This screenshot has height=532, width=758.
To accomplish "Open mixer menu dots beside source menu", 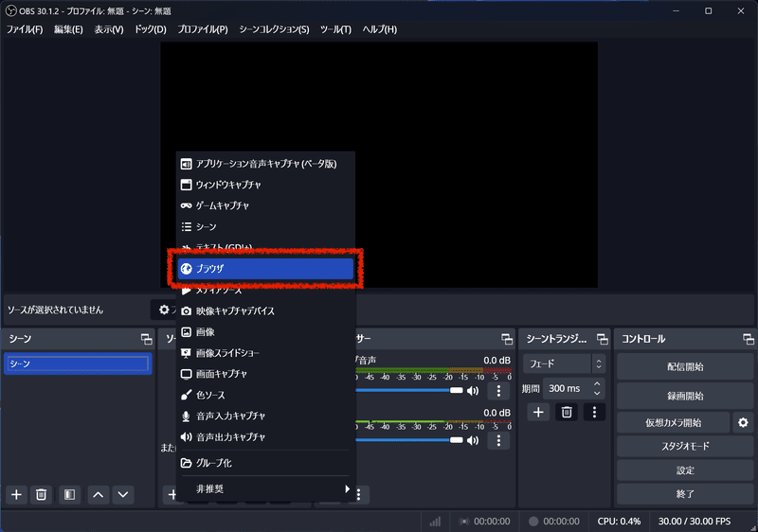I will (x=359, y=494).
